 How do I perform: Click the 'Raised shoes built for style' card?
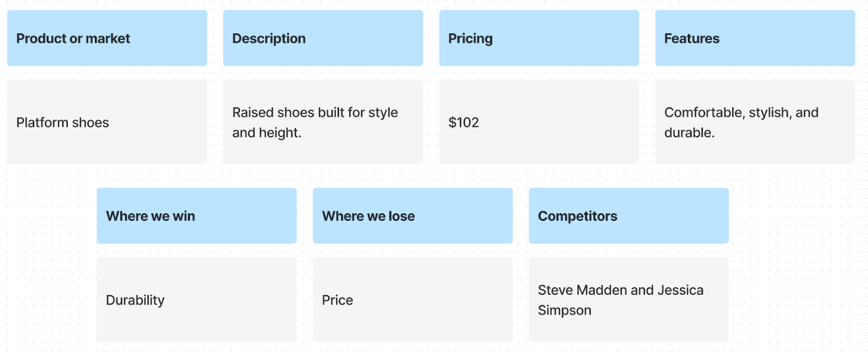[323, 122]
